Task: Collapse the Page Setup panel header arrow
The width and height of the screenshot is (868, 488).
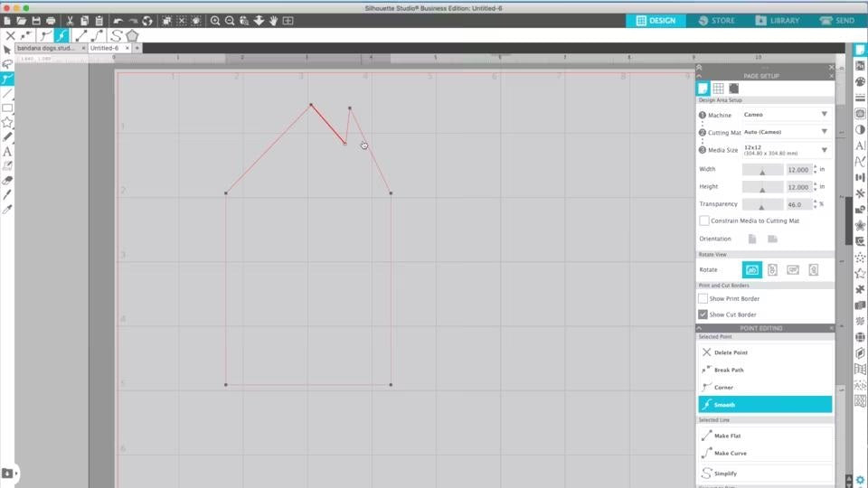Action: click(x=699, y=76)
